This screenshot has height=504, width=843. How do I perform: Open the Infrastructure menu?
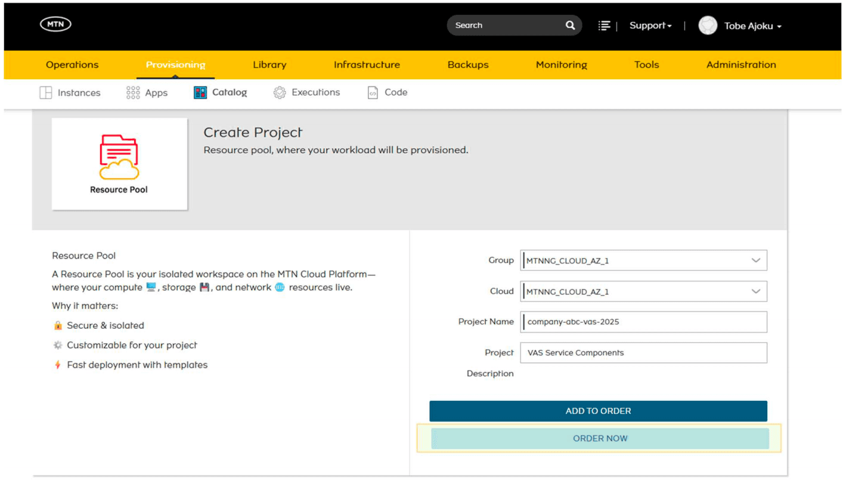(367, 64)
